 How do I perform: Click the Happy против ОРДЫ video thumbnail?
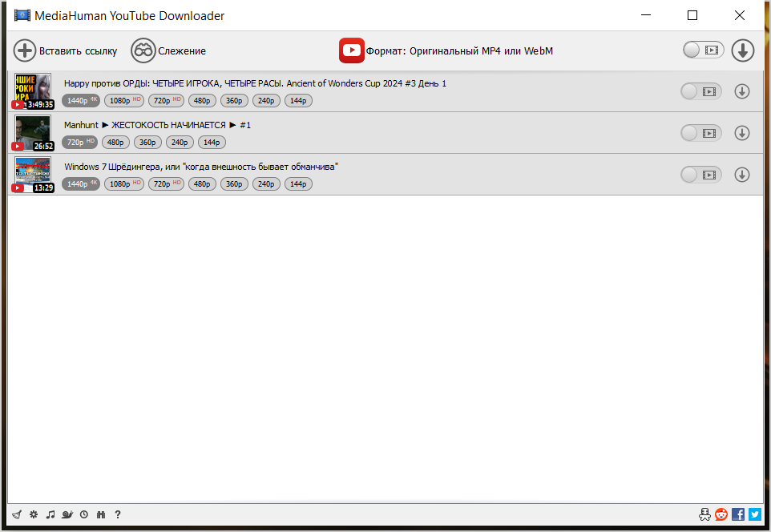click(x=32, y=91)
